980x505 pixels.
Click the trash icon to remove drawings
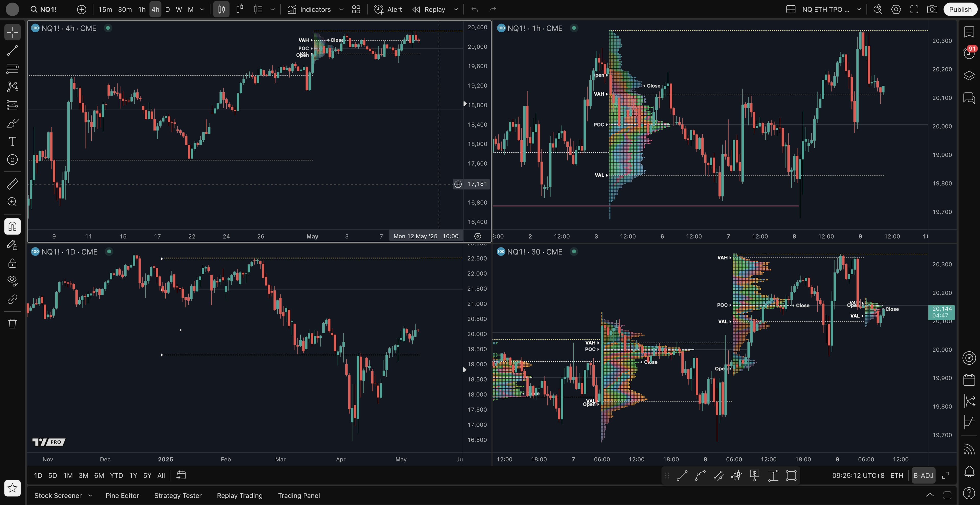tap(12, 324)
